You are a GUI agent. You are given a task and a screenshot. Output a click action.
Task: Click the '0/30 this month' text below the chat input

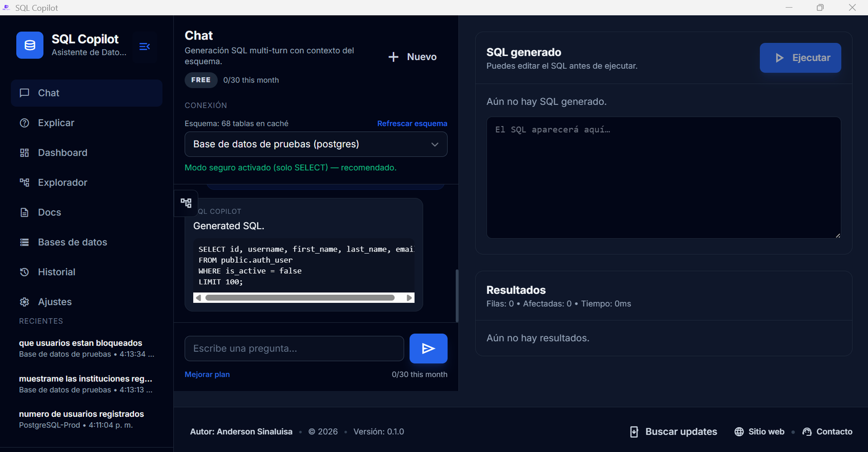pyautogui.click(x=419, y=374)
